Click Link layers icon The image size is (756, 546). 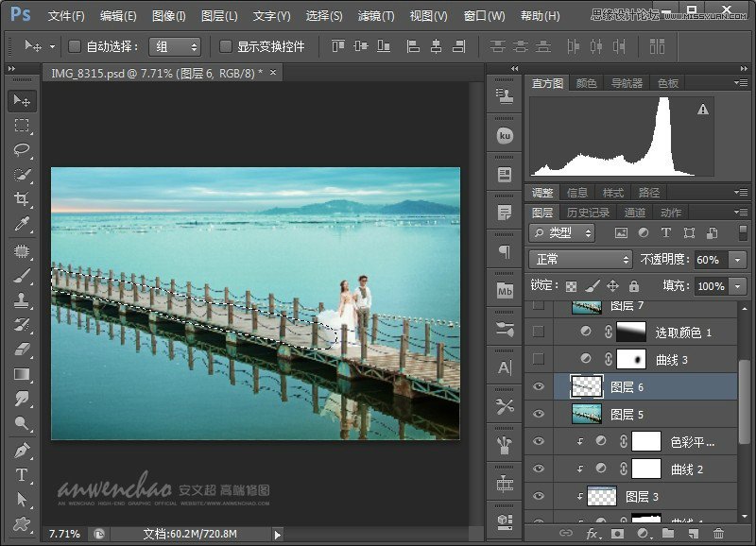coord(565,533)
